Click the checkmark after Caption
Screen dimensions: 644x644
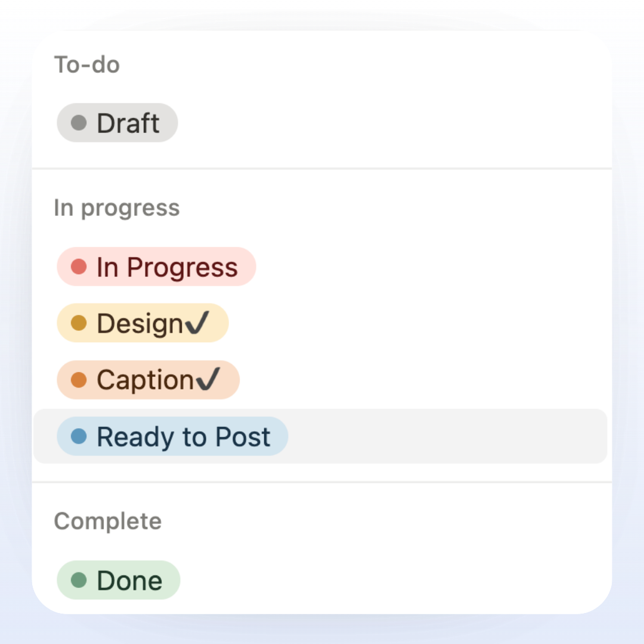point(208,379)
